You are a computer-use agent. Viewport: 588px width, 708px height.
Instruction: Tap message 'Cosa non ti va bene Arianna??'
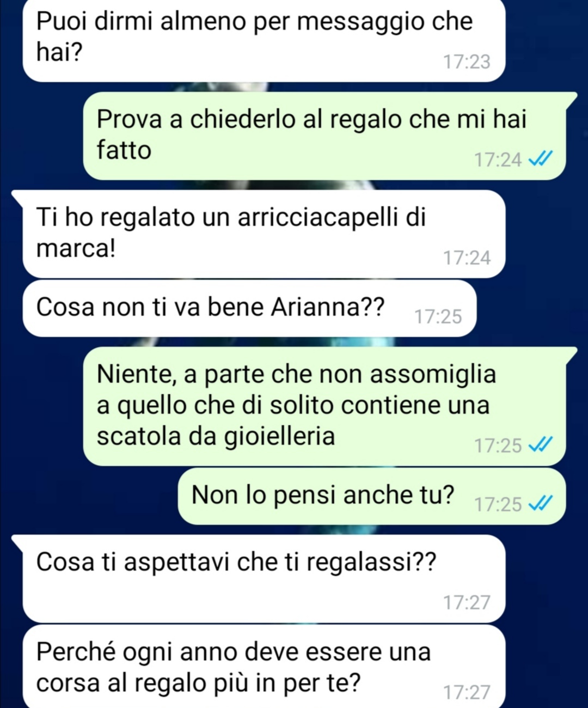tap(249, 309)
